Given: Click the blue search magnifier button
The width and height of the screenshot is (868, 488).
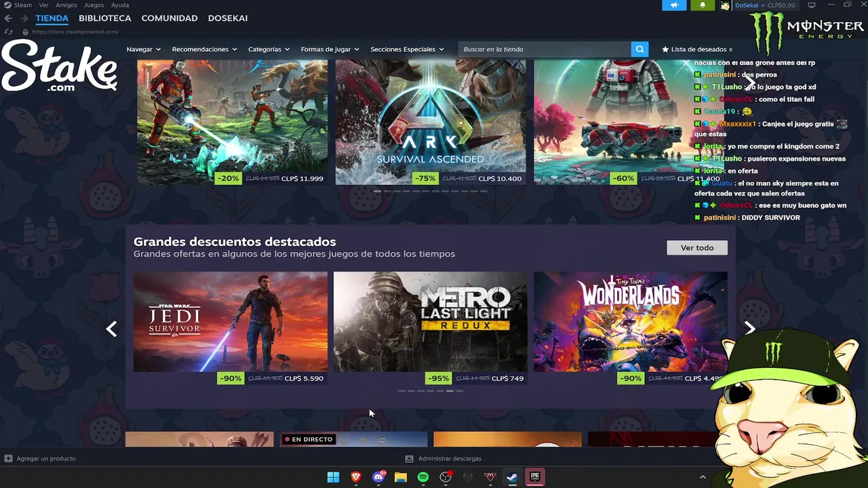Looking at the screenshot, I should (x=639, y=49).
